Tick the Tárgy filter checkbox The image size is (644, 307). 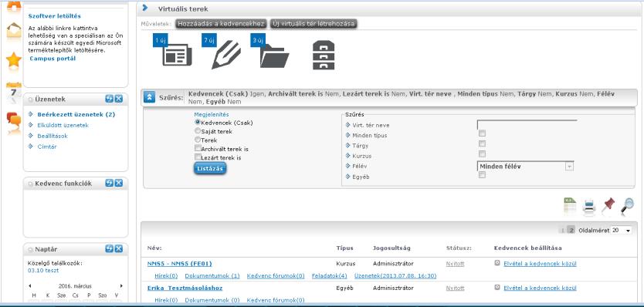coord(482,143)
